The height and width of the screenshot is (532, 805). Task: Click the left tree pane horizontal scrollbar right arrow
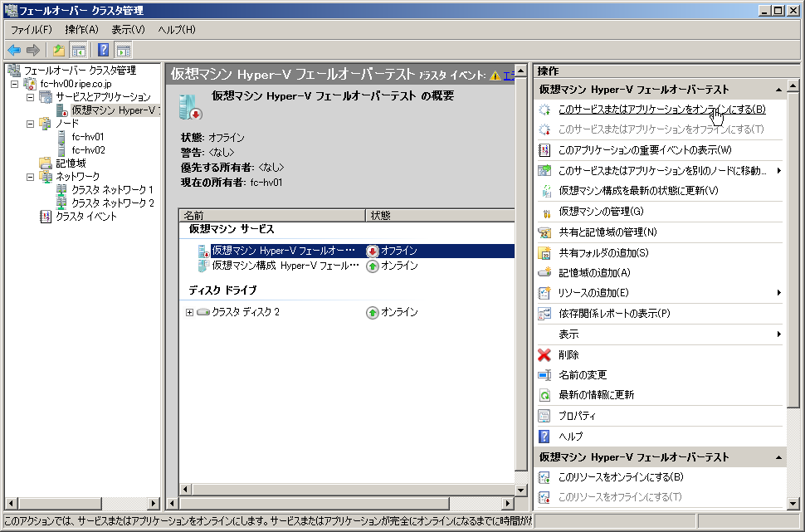coord(153,504)
